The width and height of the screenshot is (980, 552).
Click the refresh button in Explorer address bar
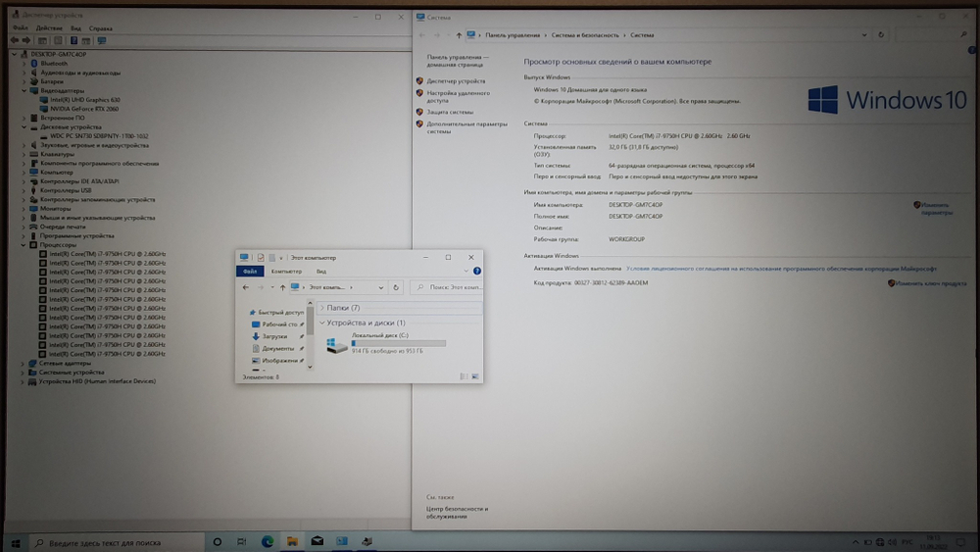[396, 287]
